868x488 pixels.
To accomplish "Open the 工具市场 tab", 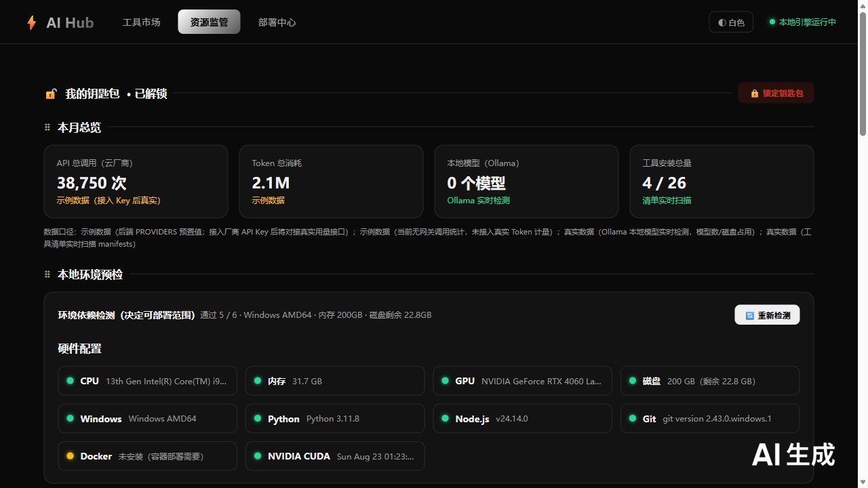I will pos(142,22).
